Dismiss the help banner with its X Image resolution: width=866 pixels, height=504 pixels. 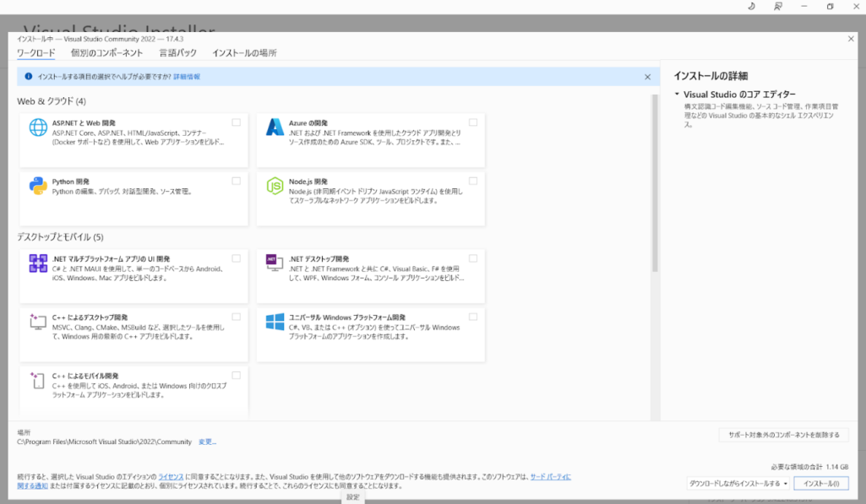point(647,77)
